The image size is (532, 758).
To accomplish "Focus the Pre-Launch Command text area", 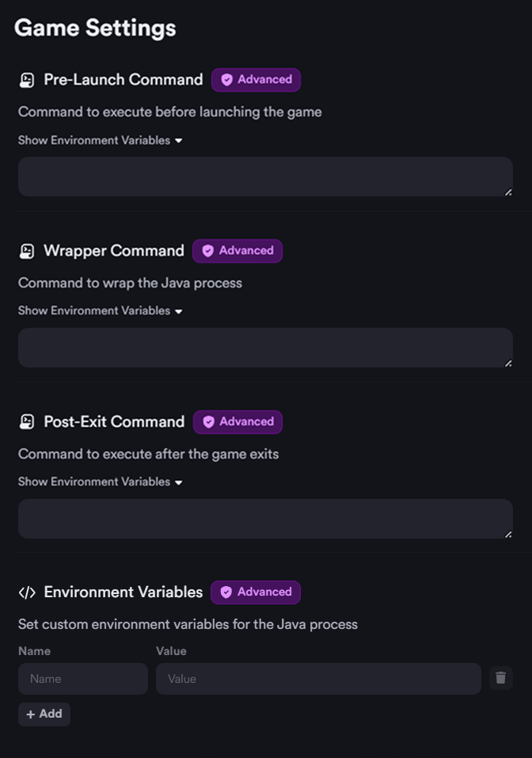I will coord(265,177).
